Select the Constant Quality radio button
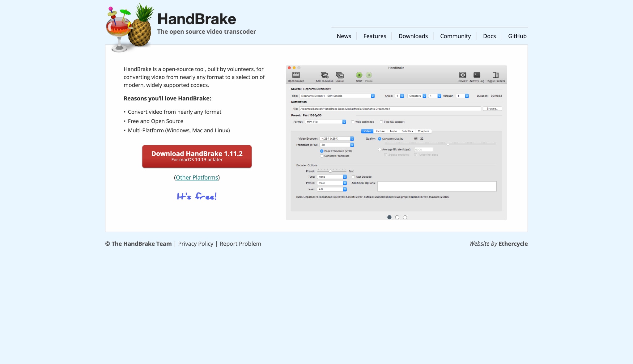This screenshot has height=364, width=633. click(x=380, y=139)
